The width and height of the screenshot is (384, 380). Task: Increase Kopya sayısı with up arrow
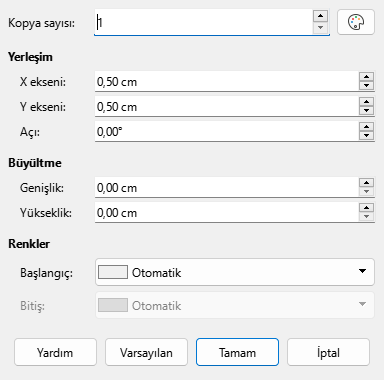320,16
